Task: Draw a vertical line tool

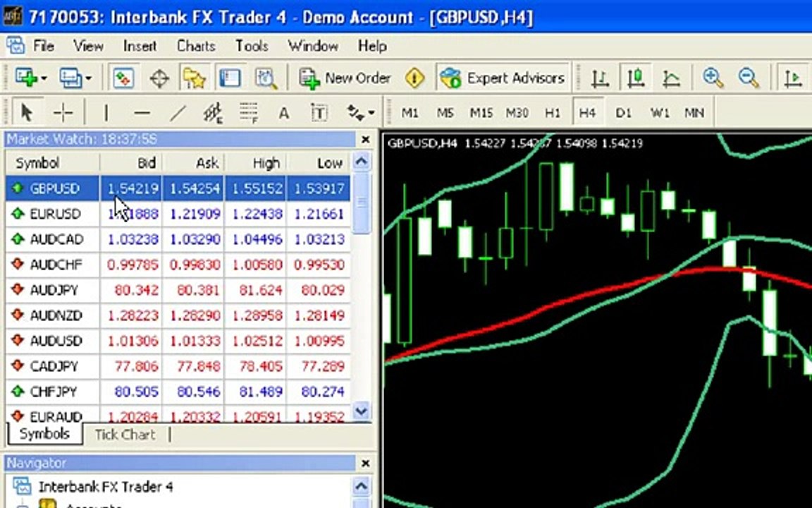Action: (106, 112)
